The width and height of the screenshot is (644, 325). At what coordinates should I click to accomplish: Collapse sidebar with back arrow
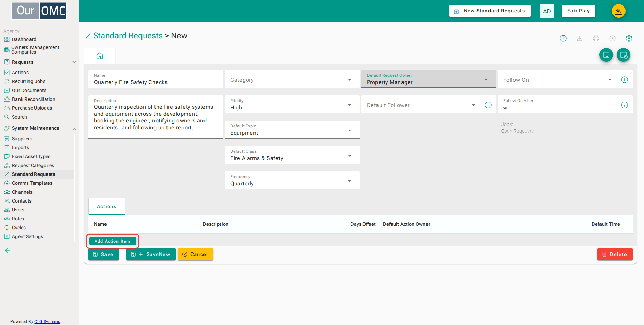[8, 250]
